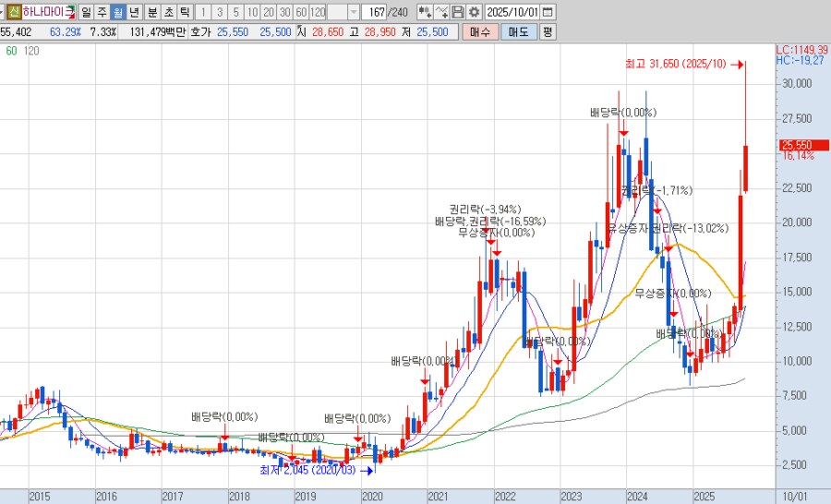The height and width of the screenshot is (504, 831).
Task: Switch to tick chart 틱 tab
Action: point(185,12)
